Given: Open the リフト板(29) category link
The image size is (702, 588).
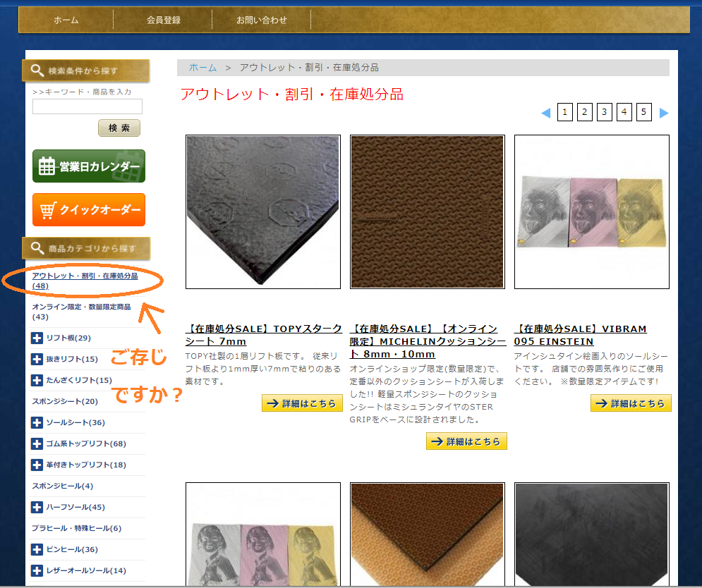Looking at the screenshot, I should [68, 338].
